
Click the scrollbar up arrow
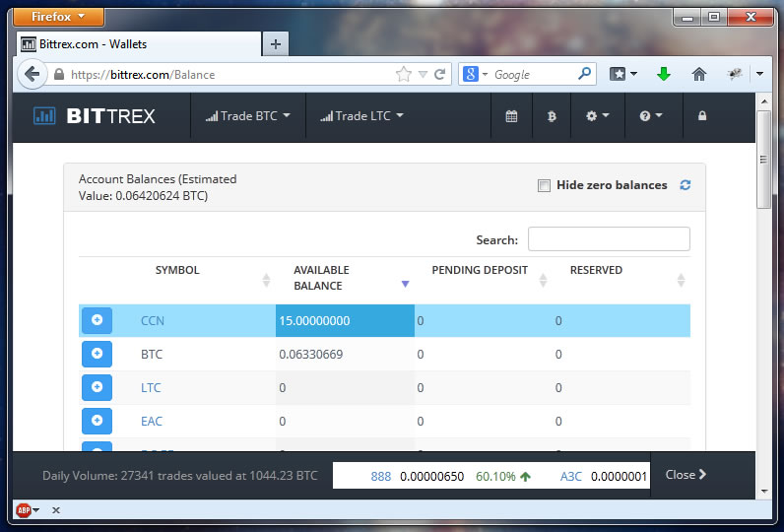point(763,101)
